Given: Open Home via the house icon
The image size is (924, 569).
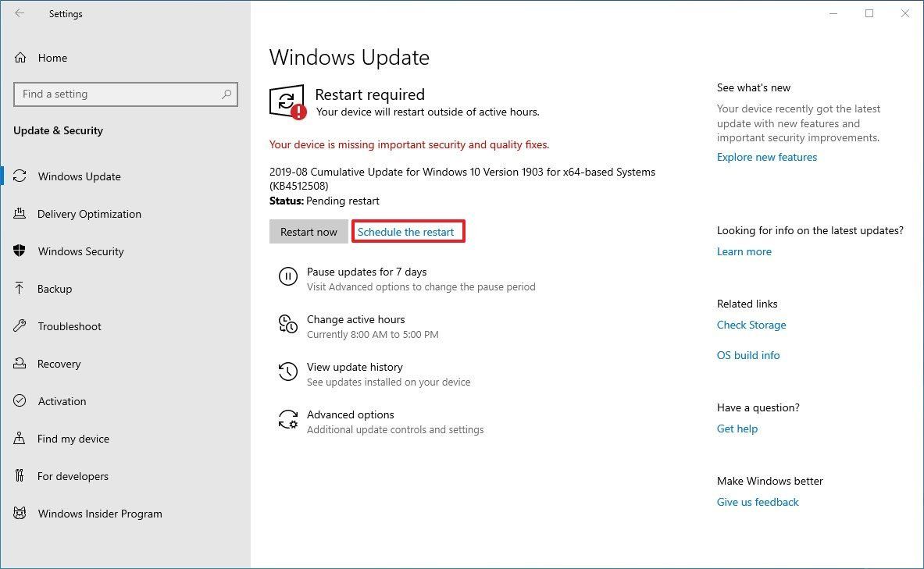Looking at the screenshot, I should [20, 57].
